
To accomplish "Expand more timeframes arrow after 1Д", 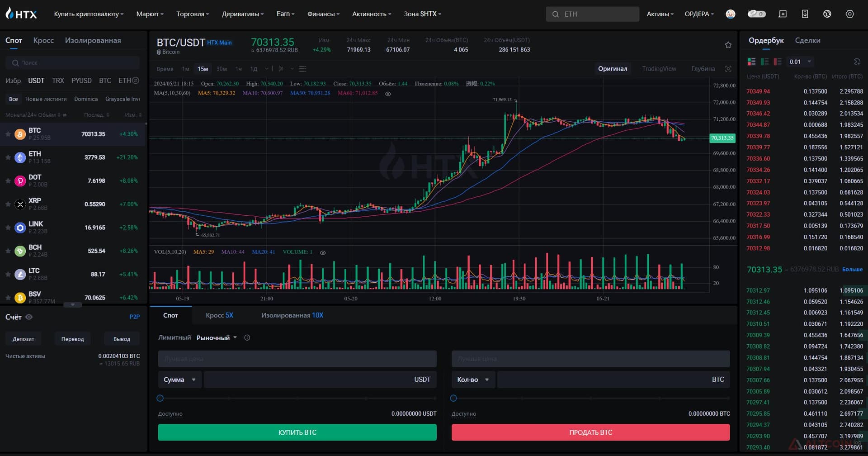I will [x=267, y=69].
